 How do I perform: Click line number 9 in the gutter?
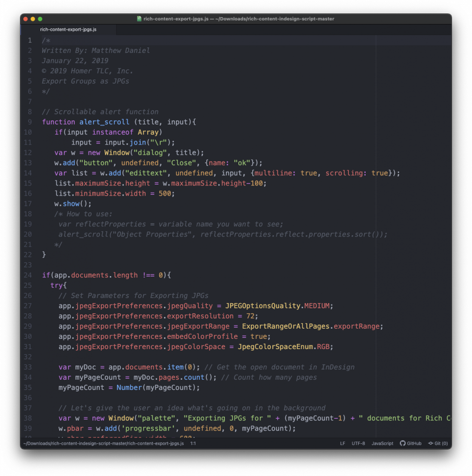click(30, 122)
